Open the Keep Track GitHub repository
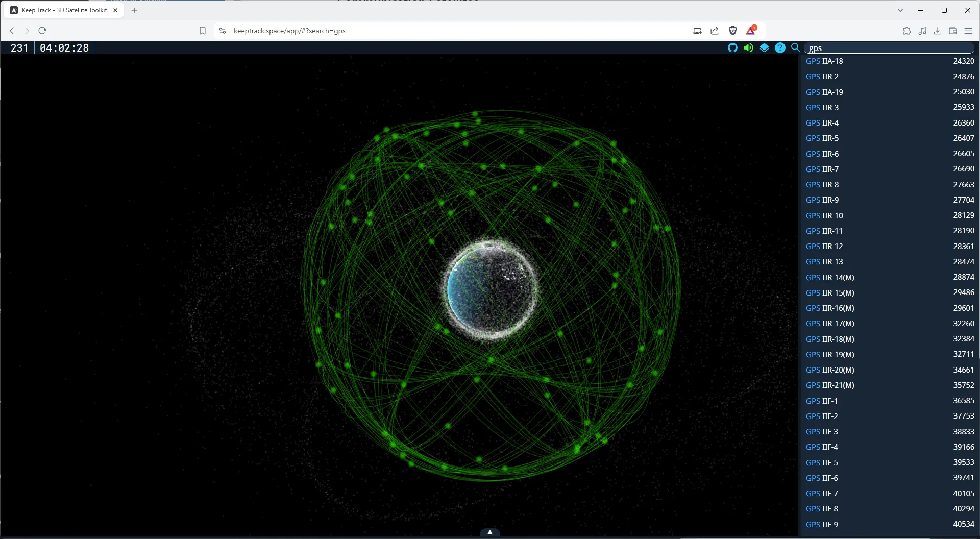 point(732,47)
